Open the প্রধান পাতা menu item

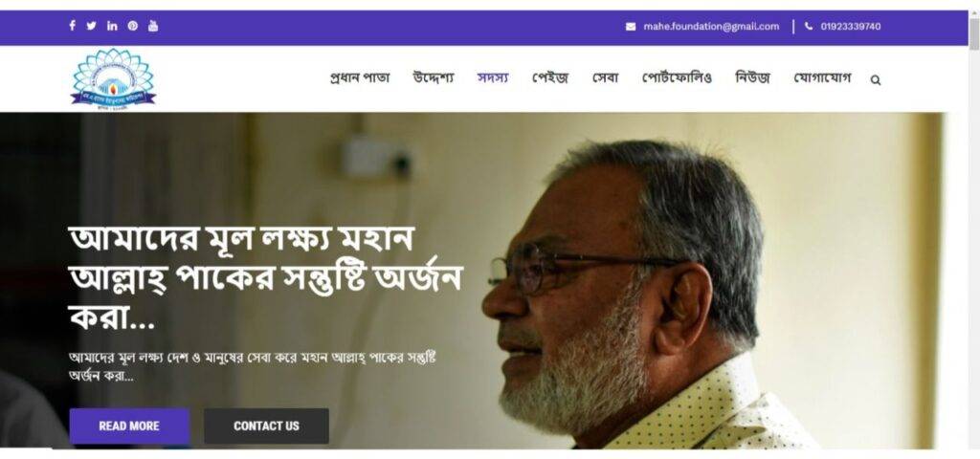360,78
